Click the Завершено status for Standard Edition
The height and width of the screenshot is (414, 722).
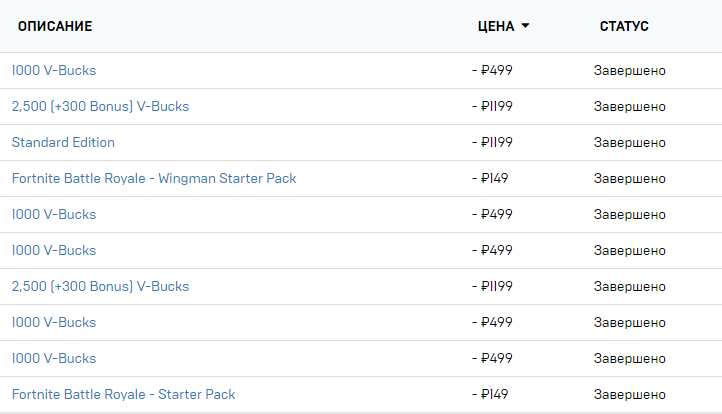coord(629,143)
